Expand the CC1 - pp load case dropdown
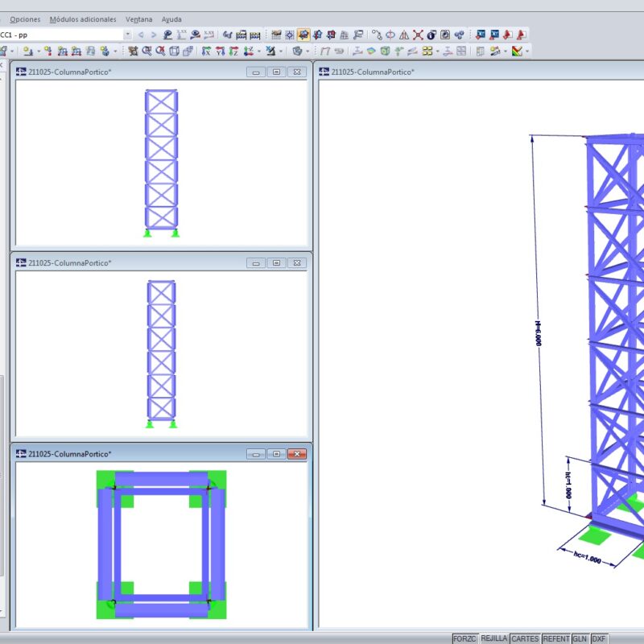 pos(128,35)
